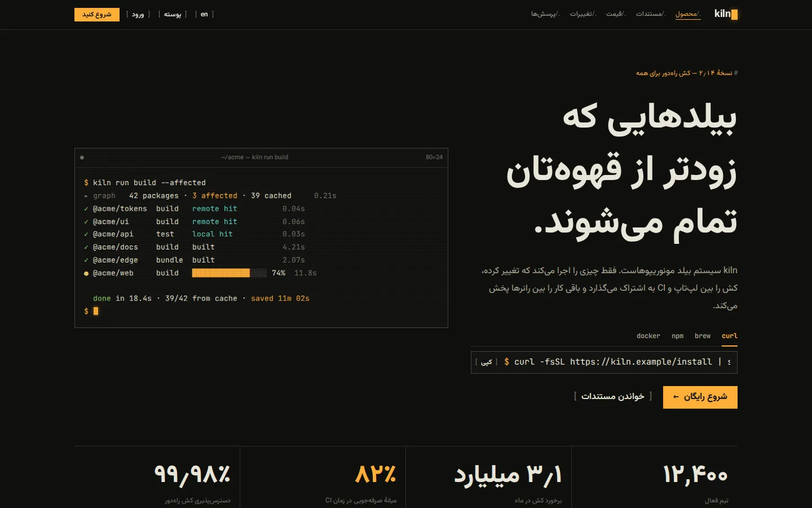This screenshot has width=812, height=508.
Task: Click '@acme/edge' package name
Action: point(116,260)
